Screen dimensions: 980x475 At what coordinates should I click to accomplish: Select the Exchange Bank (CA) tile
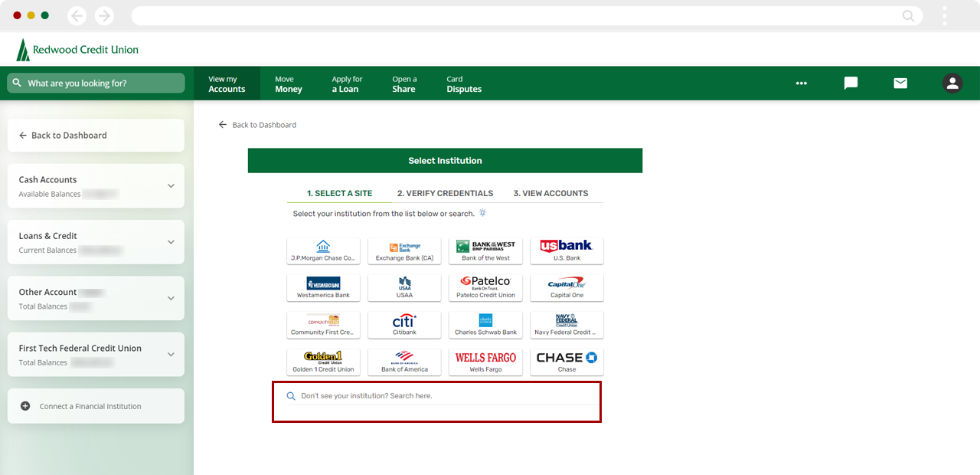click(404, 251)
